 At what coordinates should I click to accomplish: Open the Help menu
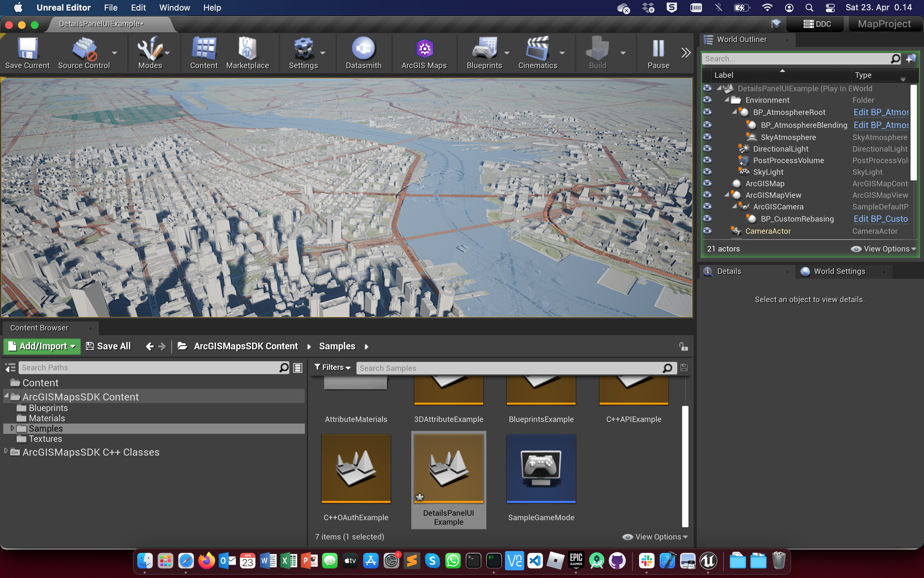pyautogui.click(x=212, y=8)
